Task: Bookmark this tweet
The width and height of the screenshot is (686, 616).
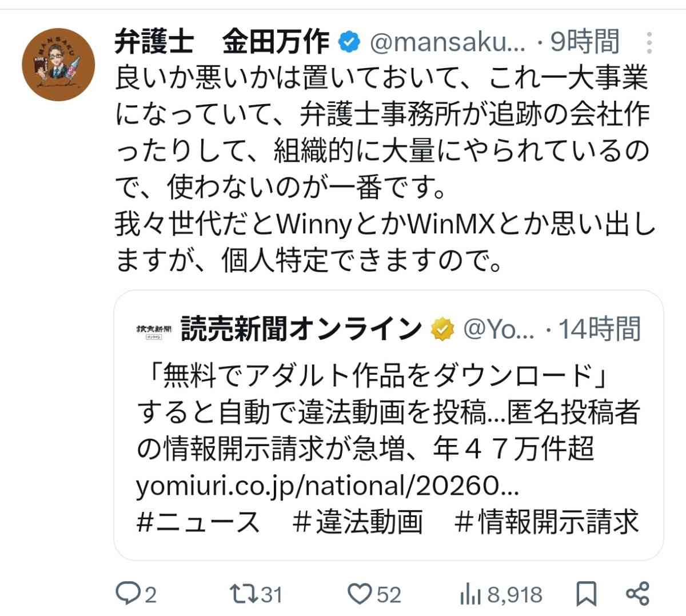Action: 586,594
